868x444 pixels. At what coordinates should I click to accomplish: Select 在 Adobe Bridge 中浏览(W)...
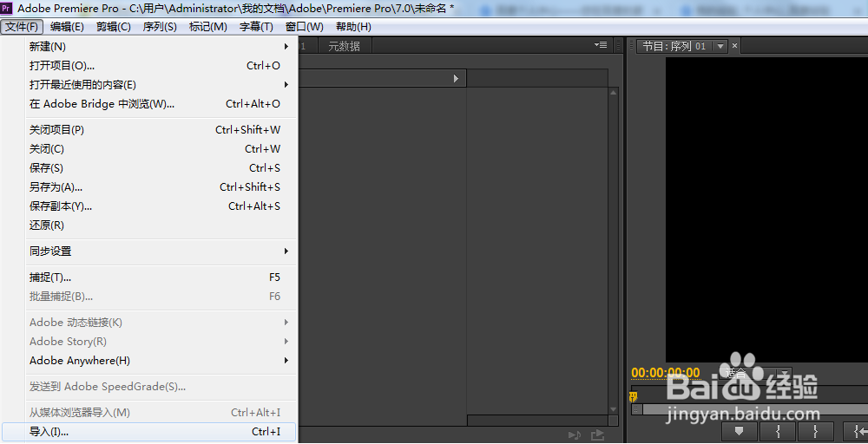161,104
